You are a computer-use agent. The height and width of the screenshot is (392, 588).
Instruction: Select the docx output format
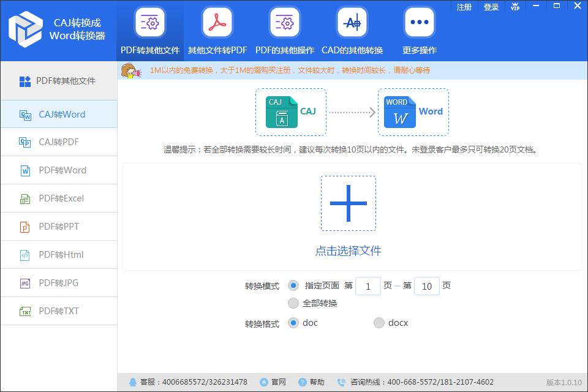pyautogui.click(x=379, y=323)
